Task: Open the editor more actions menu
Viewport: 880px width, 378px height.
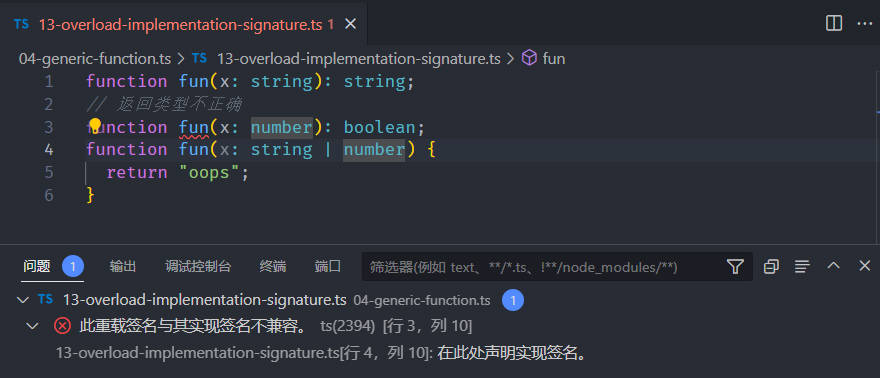Action: tap(864, 24)
